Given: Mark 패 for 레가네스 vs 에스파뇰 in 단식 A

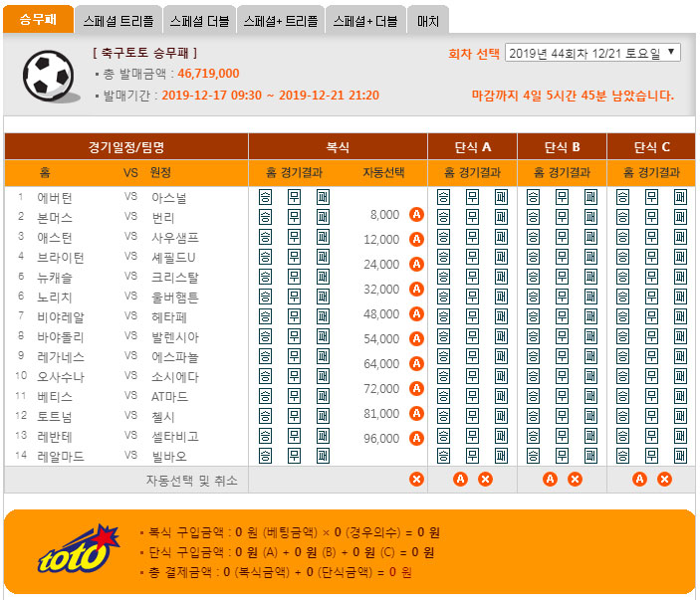Looking at the screenshot, I should [x=501, y=356].
